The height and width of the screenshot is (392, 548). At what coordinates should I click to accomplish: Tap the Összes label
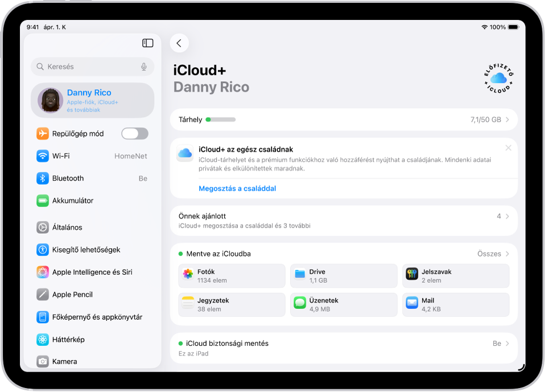[x=489, y=254]
